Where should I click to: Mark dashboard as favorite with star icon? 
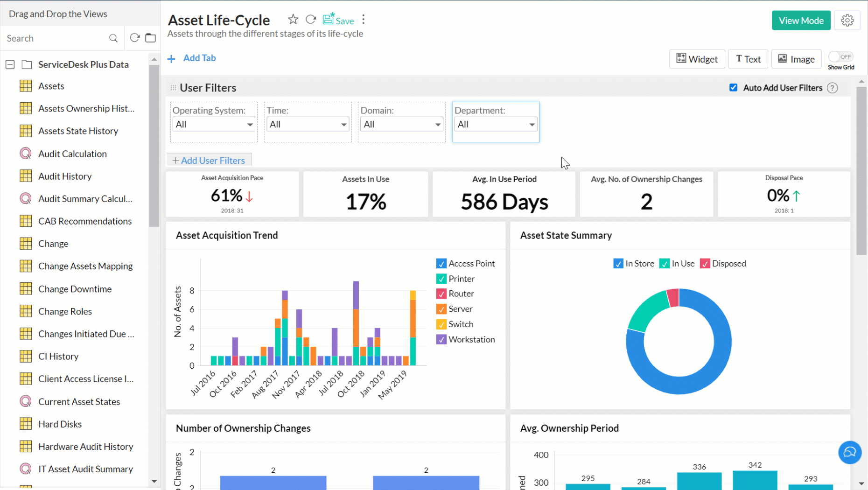pos(293,20)
